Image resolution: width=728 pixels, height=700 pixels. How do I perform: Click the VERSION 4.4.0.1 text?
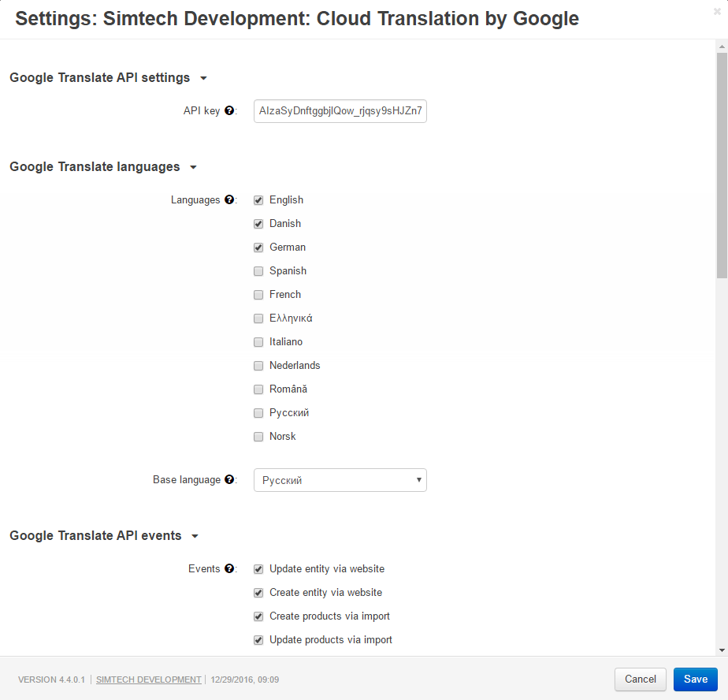pyautogui.click(x=51, y=680)
